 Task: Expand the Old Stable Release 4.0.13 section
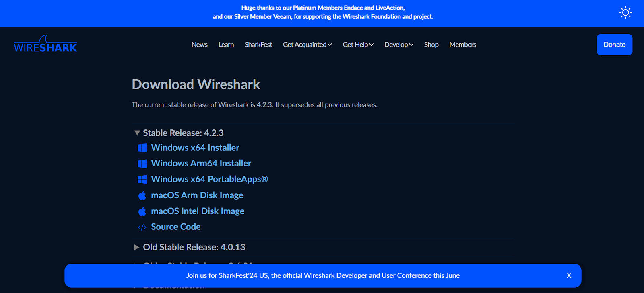pyautogui.click(x=190, y=247)
